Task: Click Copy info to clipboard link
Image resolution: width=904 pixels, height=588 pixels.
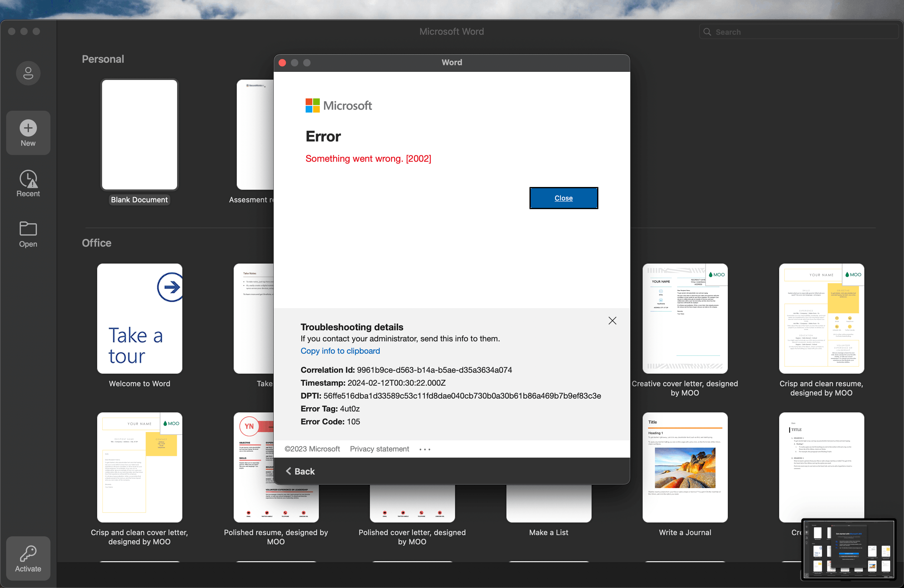Action: (x=340, y=351)
